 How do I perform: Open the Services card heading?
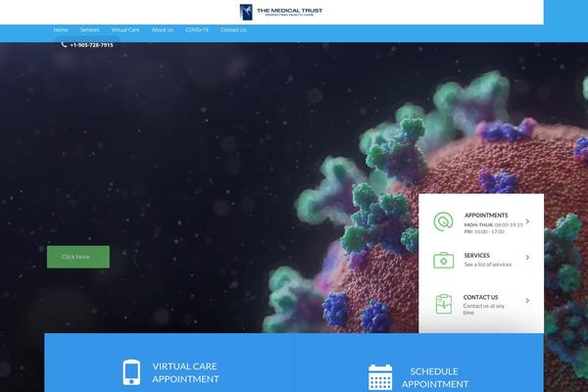[476, 256]
